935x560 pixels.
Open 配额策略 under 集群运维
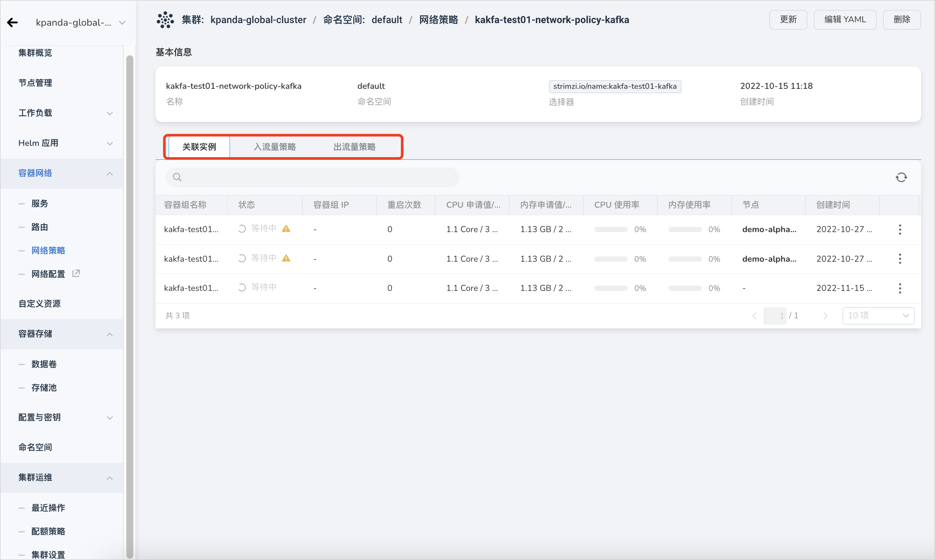(48, 532)
